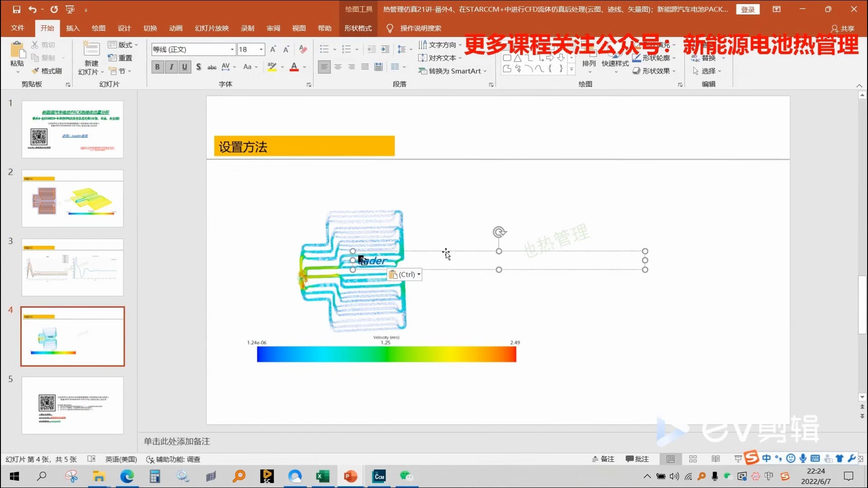Open the font name dropdown
This screenshot has width=868, height=488.
pos(231,49)
